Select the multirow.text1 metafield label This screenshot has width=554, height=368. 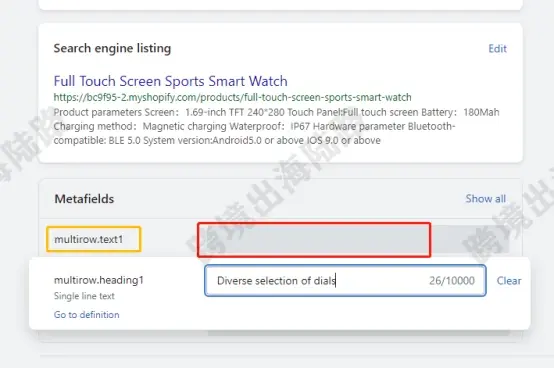click(89, 239)
